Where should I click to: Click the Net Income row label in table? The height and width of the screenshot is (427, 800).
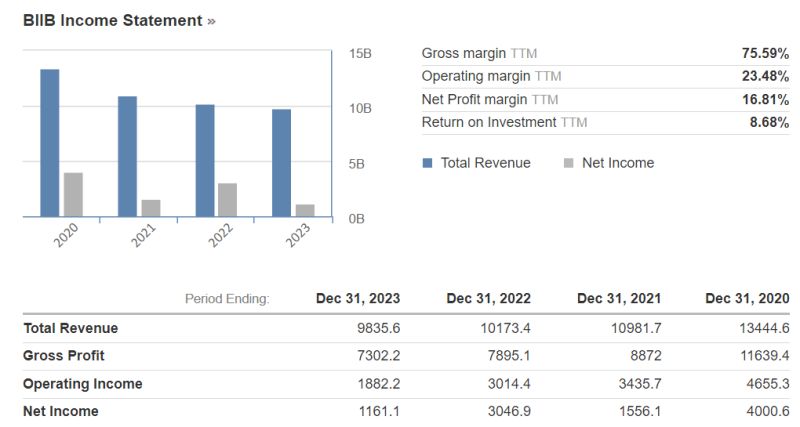click(61, 411)
